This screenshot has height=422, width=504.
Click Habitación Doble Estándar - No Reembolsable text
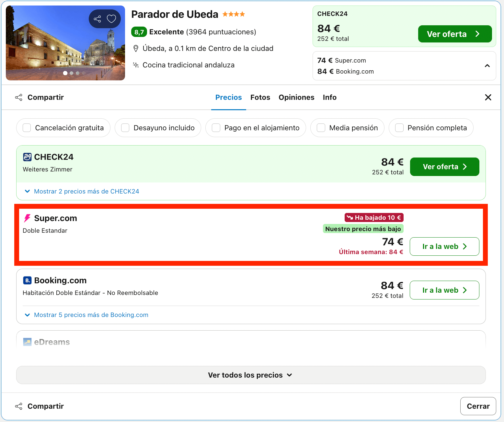tap(90, 293)
